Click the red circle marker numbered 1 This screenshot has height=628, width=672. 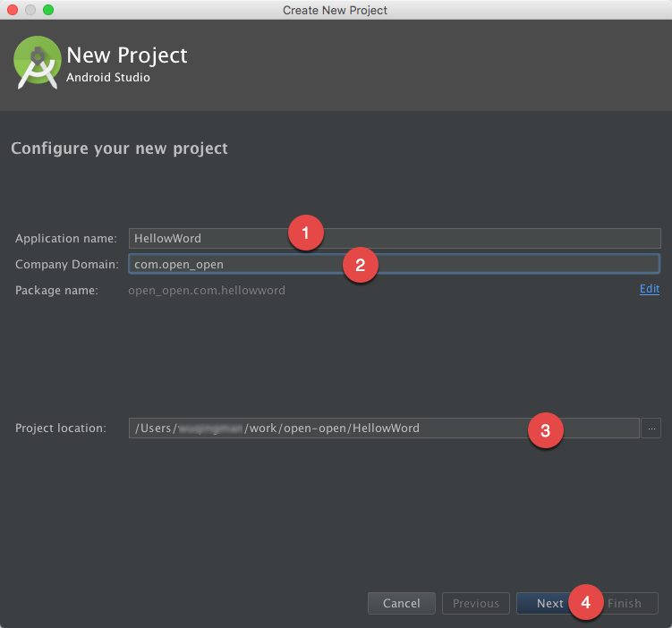coord(305,233)
